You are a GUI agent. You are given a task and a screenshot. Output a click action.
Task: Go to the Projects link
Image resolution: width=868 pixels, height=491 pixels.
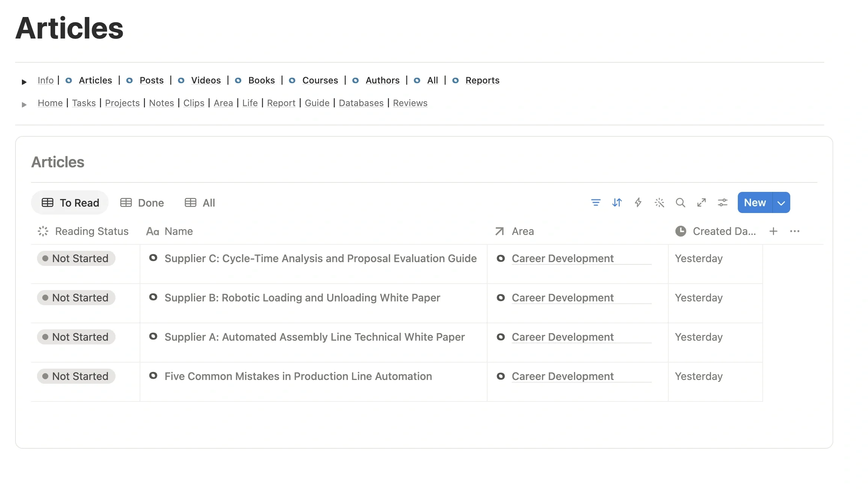pos(122,103)
